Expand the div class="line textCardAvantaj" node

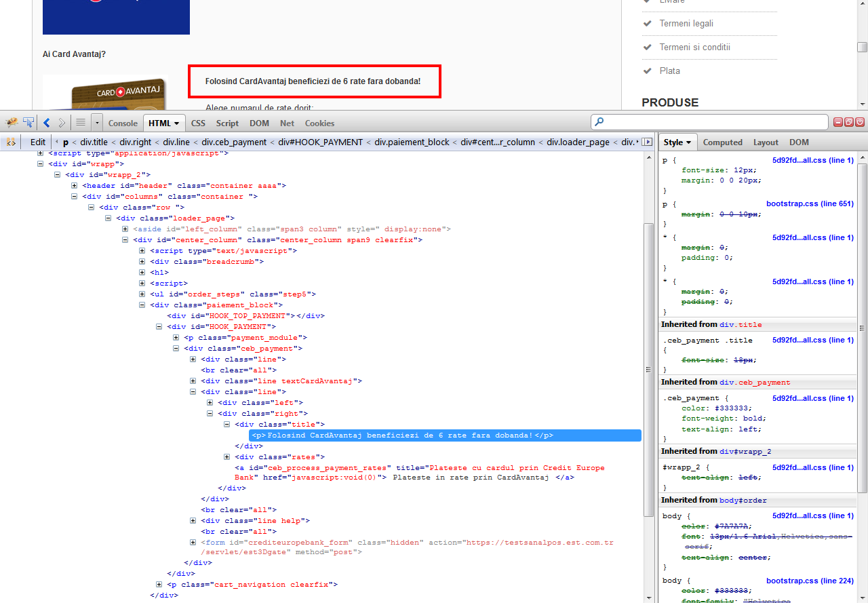pyautogui.click(x=193, y=381)
